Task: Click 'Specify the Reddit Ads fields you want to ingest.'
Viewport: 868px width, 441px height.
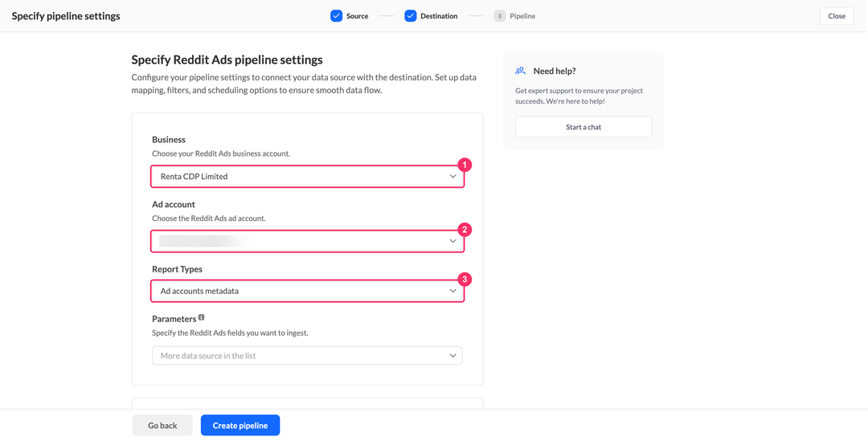Action: pyautogui.click(x=230, y=333)
